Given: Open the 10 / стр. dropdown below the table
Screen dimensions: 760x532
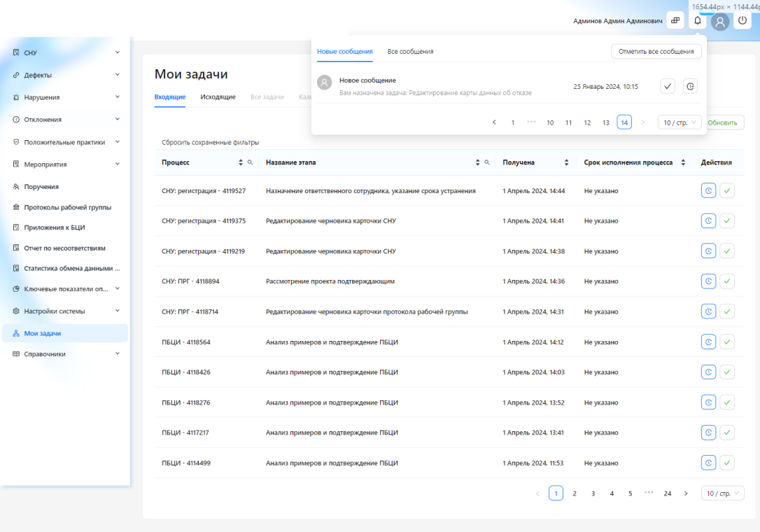Looking at the screenshot, I should click(722, 493).
